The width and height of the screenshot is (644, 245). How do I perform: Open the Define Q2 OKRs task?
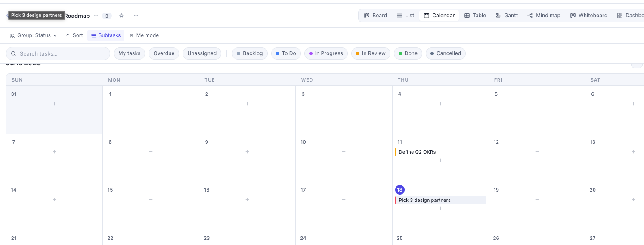tap(440, 152)
